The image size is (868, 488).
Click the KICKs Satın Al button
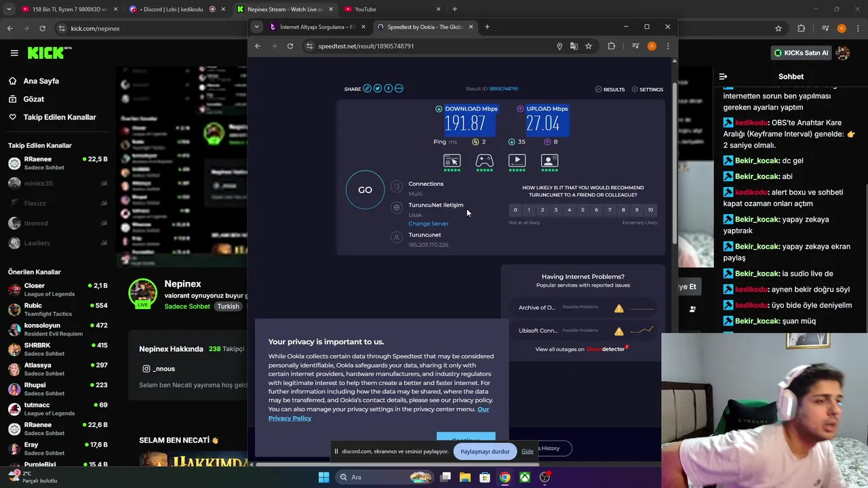[x=801, y=53]
